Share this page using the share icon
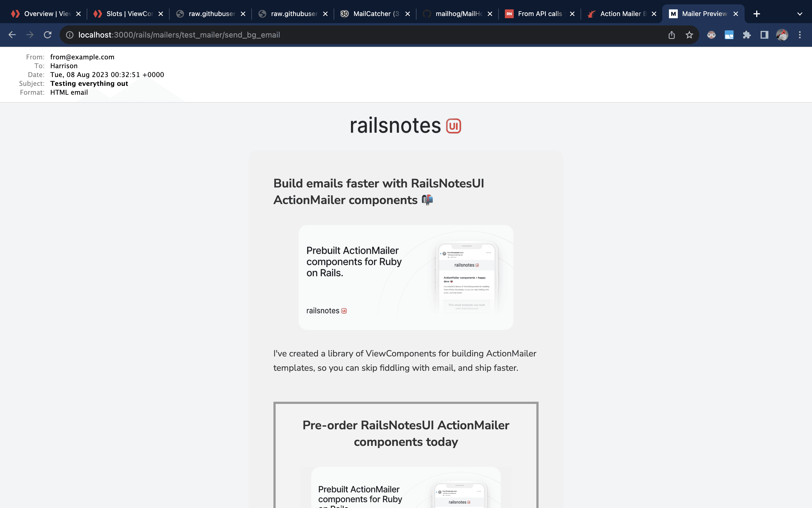The width and height of the screenshot is (812, 508). tap(671, 35)
